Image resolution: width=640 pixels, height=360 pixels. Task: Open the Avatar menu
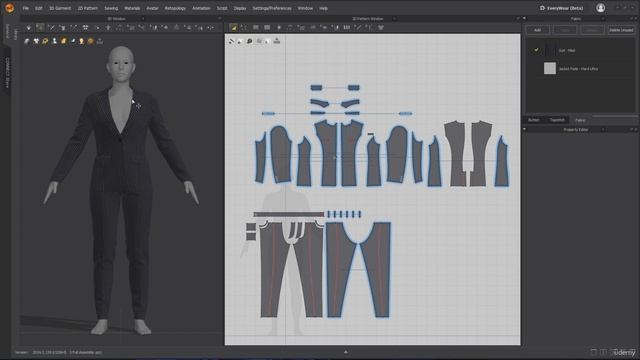[x=152, y=8]
